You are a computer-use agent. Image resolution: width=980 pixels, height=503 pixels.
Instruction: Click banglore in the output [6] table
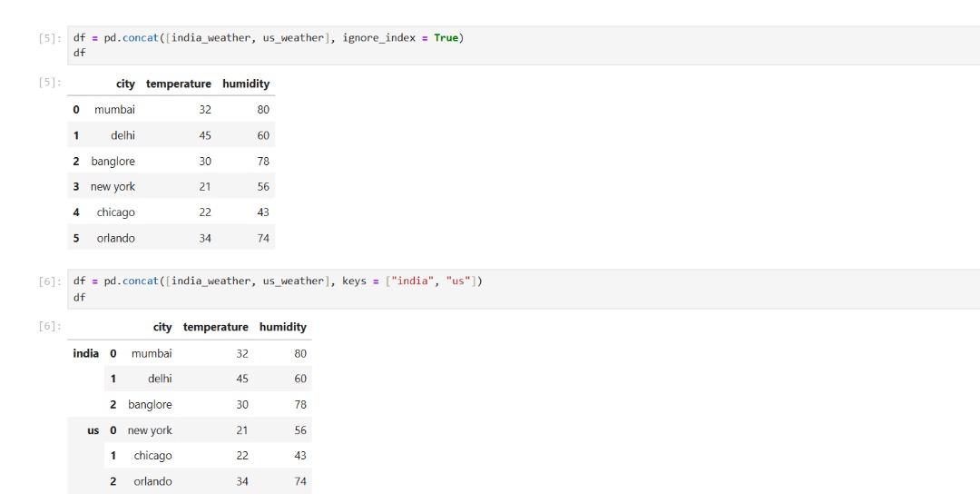click(x=150, y=405)
